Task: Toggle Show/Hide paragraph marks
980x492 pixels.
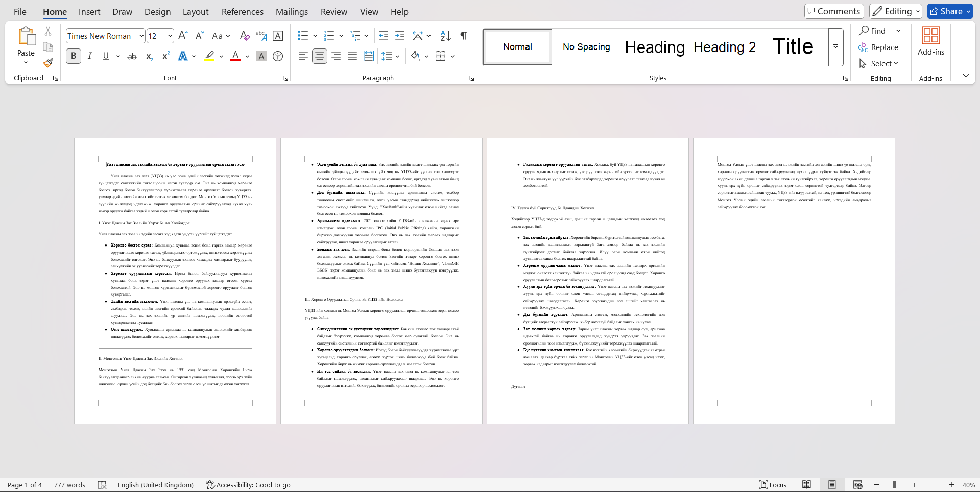Action: [464, 36]
